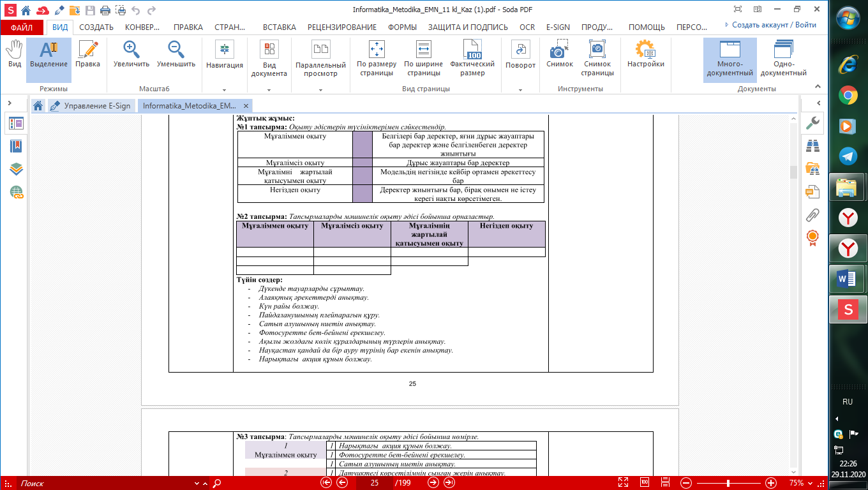Open the Вид документа dropdown
This screenshot has height=490, width=868.
click(x=269, y=90)
